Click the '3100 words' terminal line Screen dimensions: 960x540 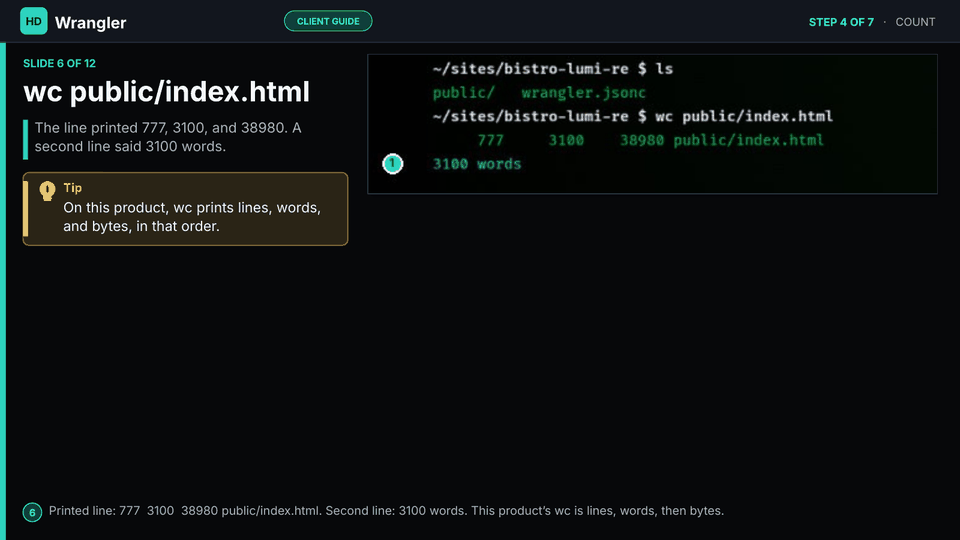[x=477, y=164]
